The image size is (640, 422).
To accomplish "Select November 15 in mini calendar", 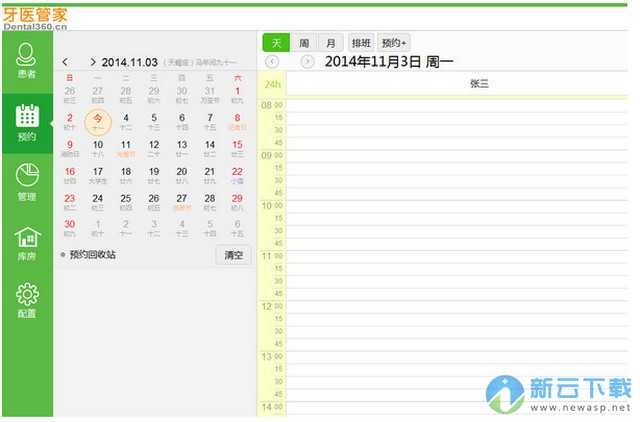I will click(x=237, y=149).
